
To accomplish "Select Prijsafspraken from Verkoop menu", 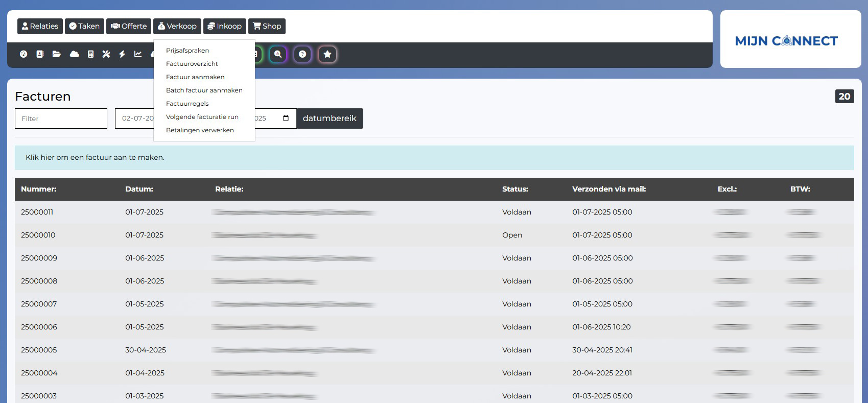I will (187, 51).
